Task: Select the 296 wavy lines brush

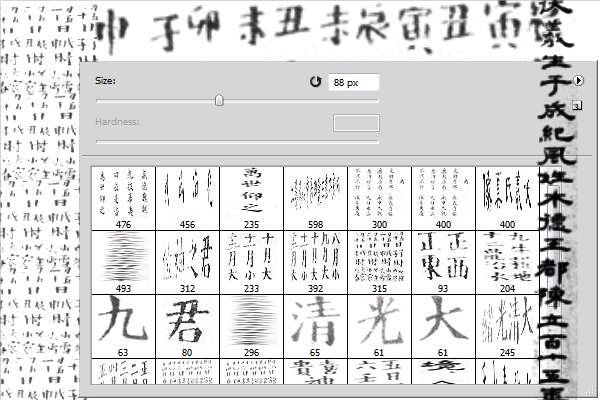Action: 251,326
